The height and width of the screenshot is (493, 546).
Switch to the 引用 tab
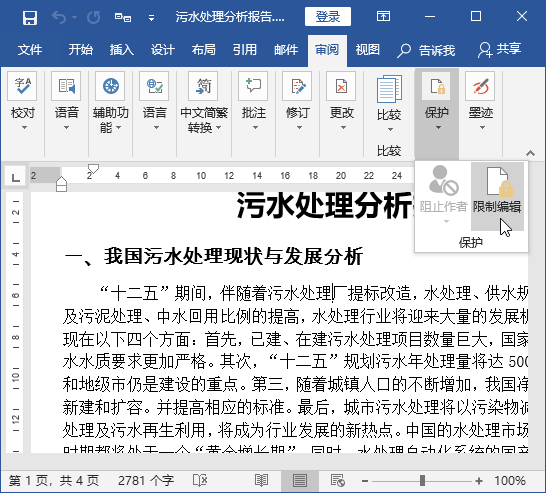coord(245,50)
